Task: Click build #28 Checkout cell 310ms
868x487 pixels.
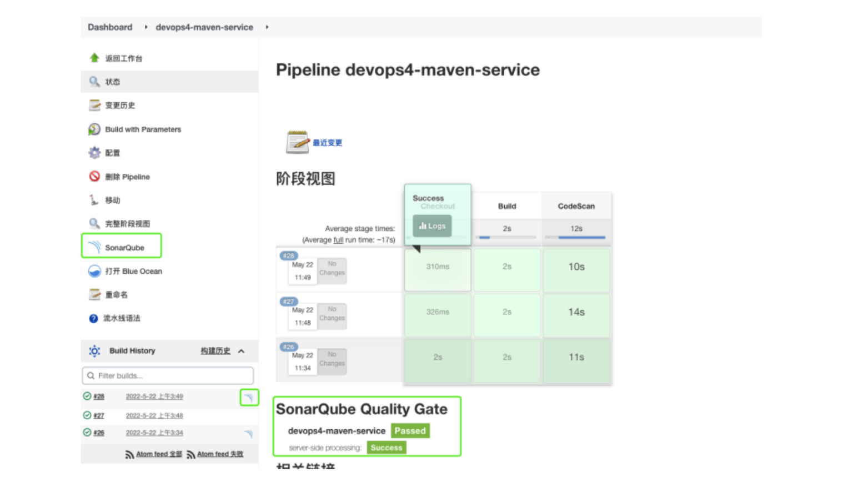Action: (438, 270)
